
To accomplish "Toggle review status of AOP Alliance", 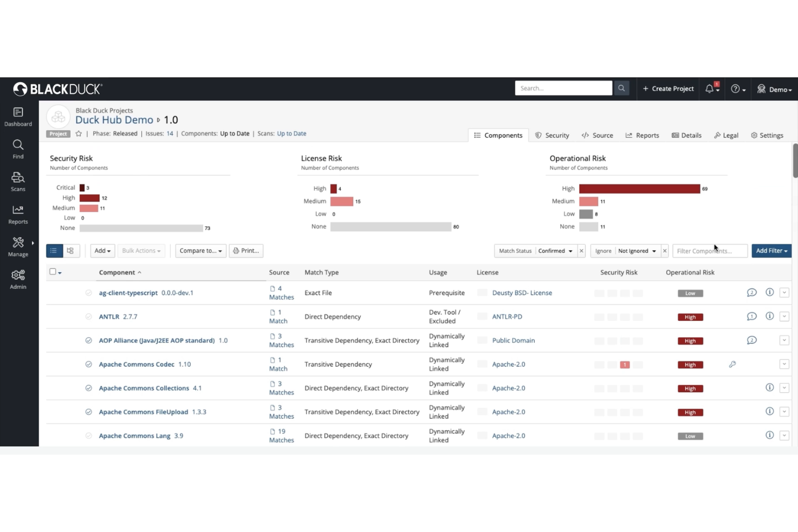I will tap(88, 340).
